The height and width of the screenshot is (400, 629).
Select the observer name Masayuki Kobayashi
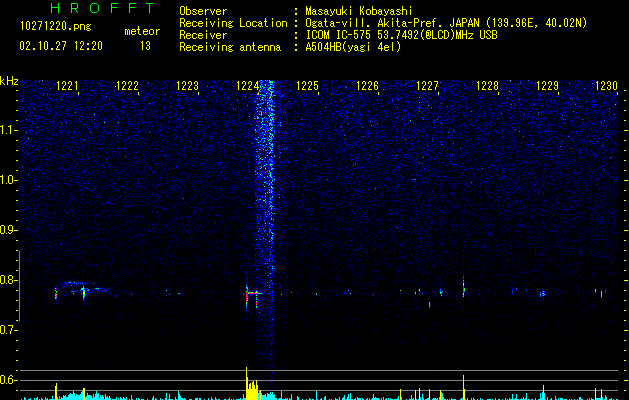359,11
